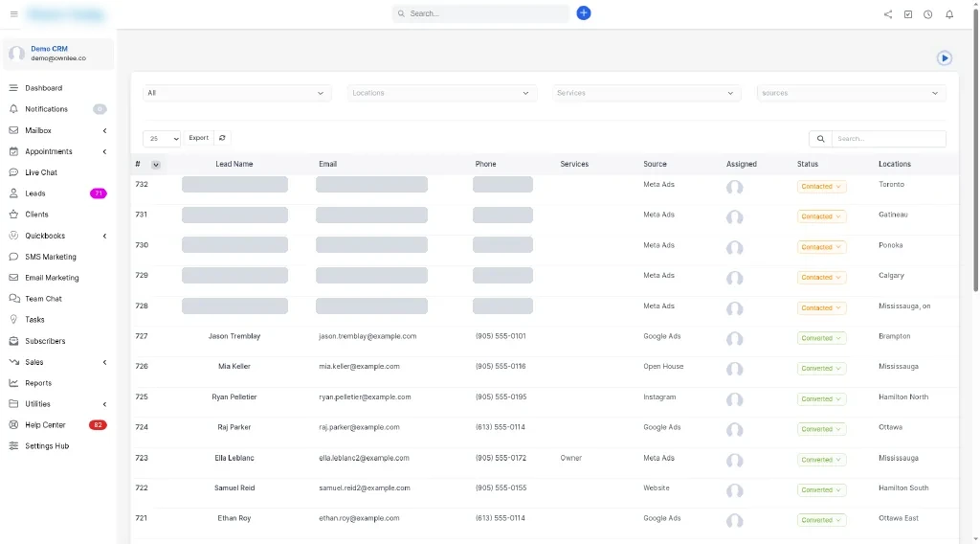Image resolution: width=980 pixels, height=544 pixels.
Task: Click the Lead Name column header
Action: click(x=234, y=164)
